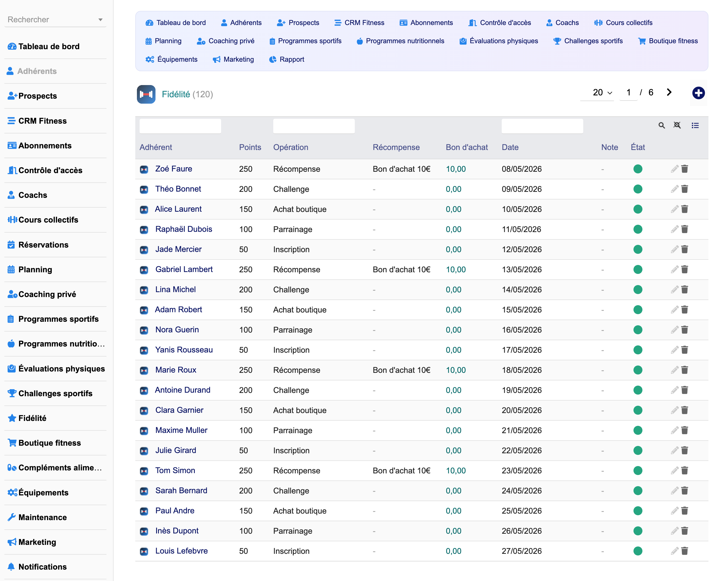Click the trash delete icon for Théo Bonnet
This screenshot has width=728, height=581.
(685, 189)
